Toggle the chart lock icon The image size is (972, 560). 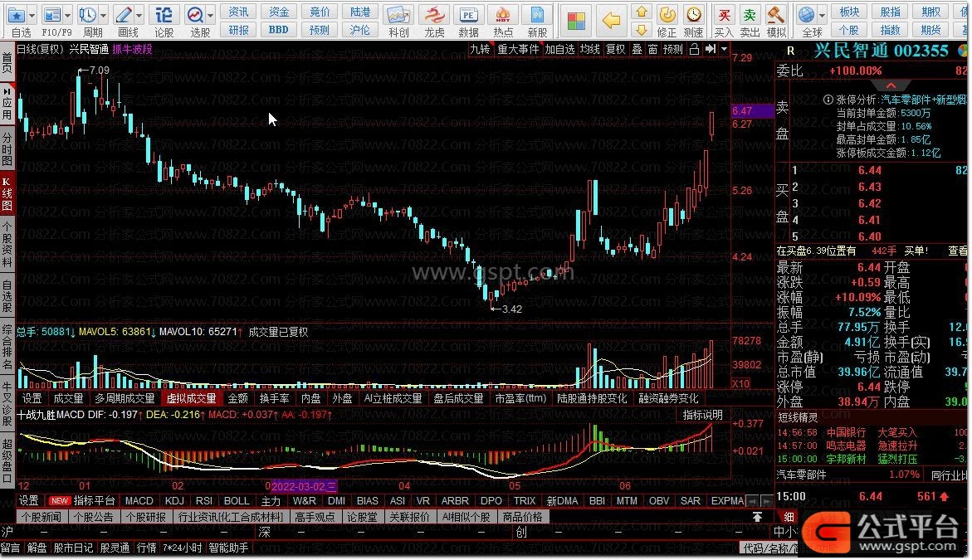click(x=694, y=49)
